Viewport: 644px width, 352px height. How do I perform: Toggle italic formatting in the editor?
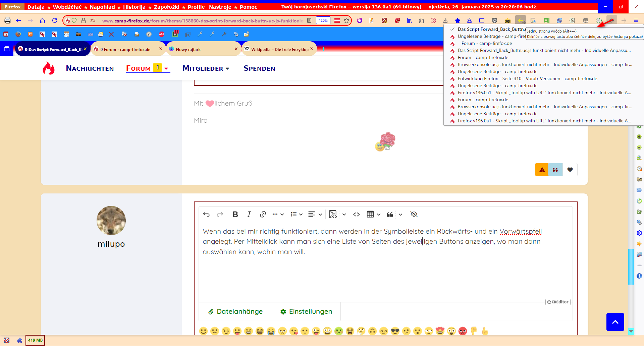tap(249, 214)
